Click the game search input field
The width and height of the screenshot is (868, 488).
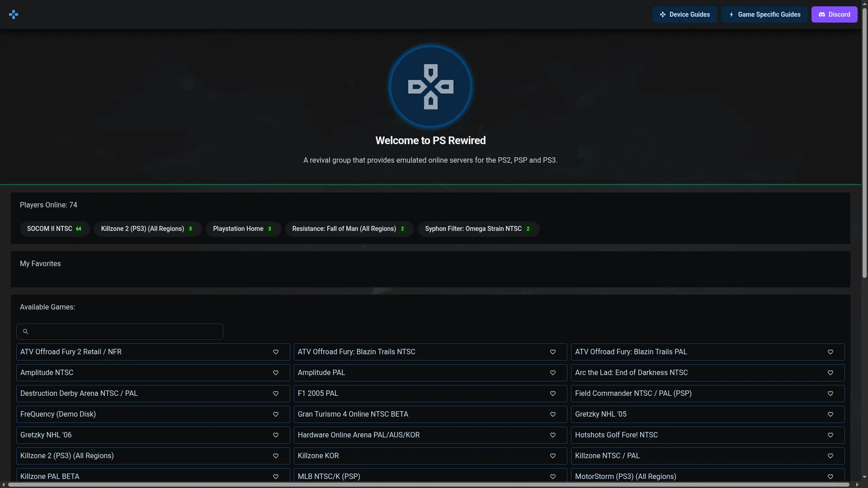[x=120, y=332]
